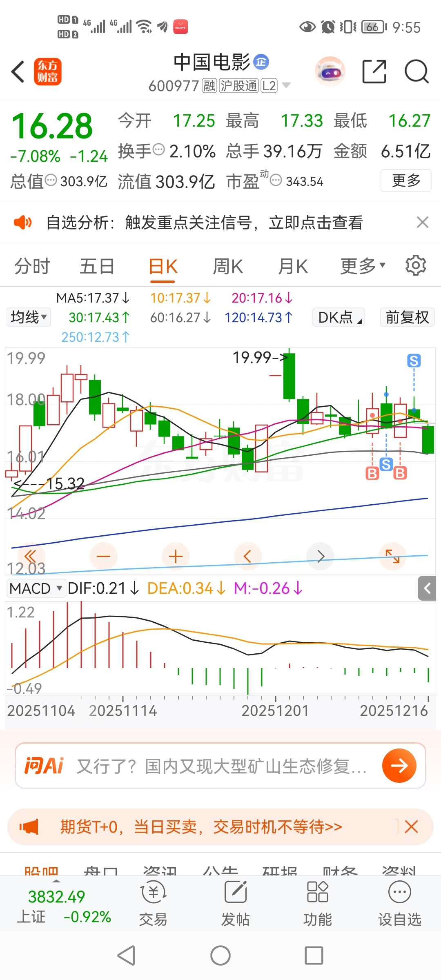The image size is (441, 980).
Task: Tap the share/export icon
Action: (374, 71)
